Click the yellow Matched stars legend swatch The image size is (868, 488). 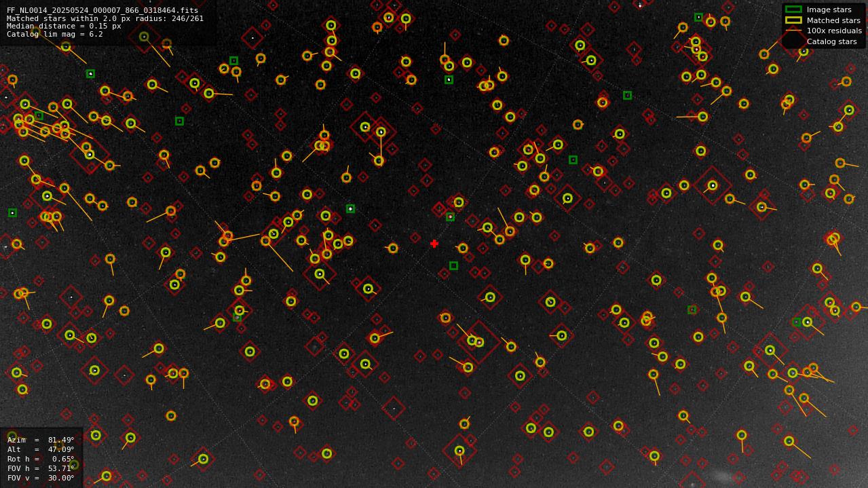point(793,20)
